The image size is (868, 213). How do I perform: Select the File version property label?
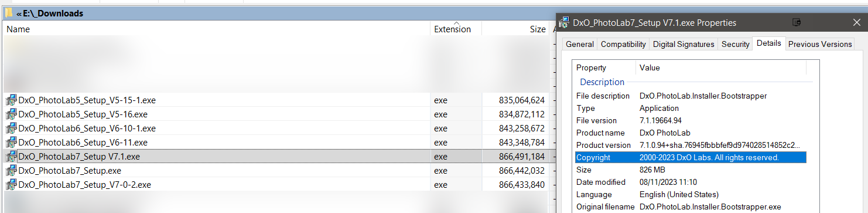tap(596, 120)
